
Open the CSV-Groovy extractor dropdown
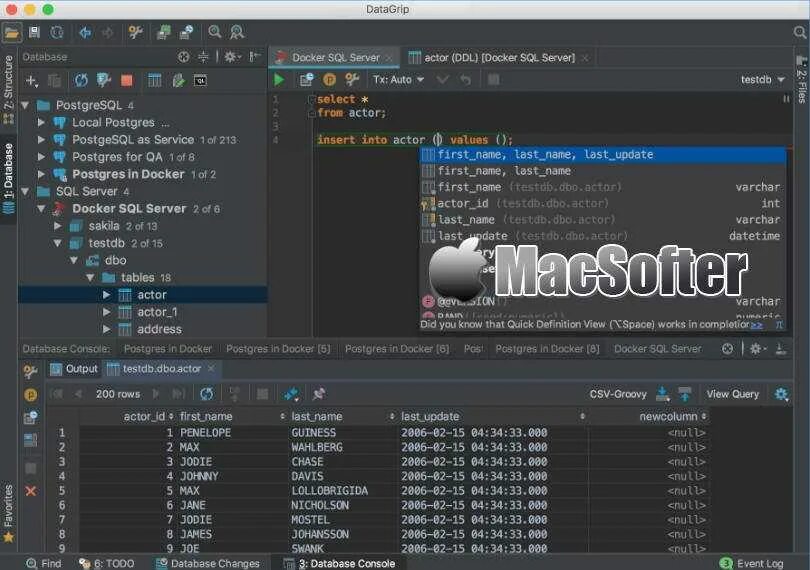tap(618, 394)
